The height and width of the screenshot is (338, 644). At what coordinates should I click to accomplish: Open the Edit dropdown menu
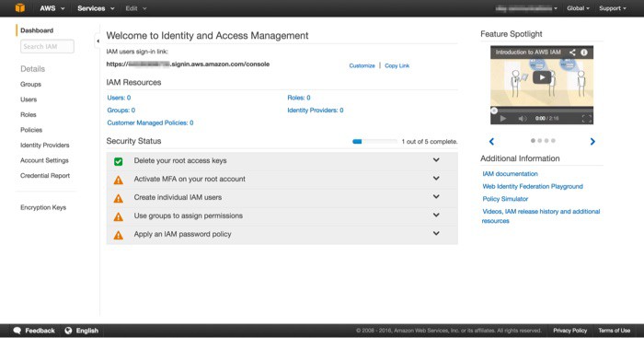[x=136, y=8]
